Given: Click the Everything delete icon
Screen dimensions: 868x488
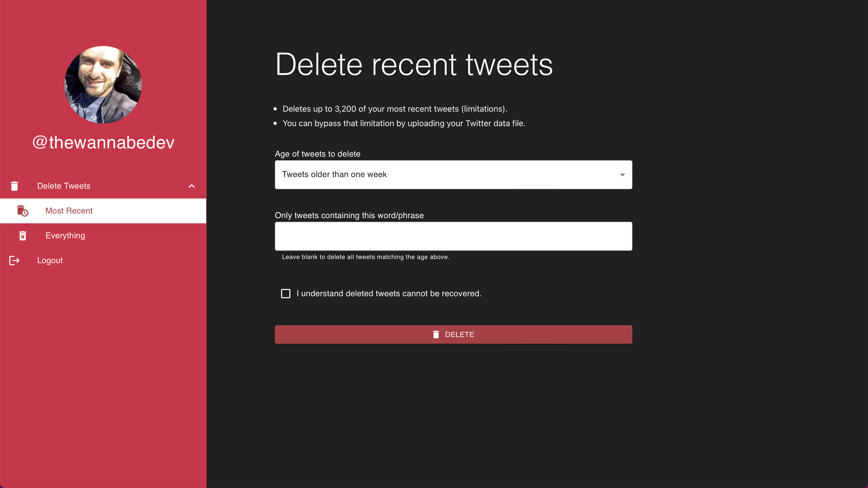Looking at the screenshot, I should [x=23, y=235].
